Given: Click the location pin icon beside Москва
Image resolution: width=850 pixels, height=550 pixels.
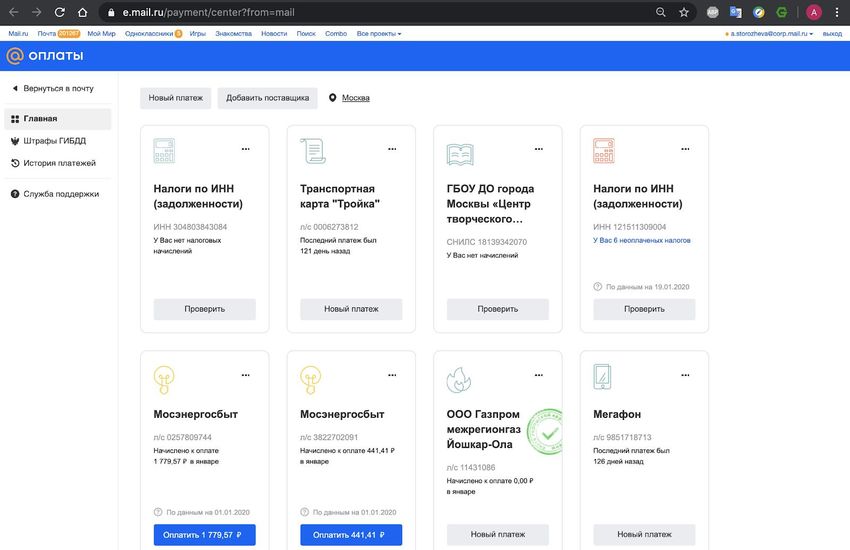Looking at the screenshot, I should (332, 98).
